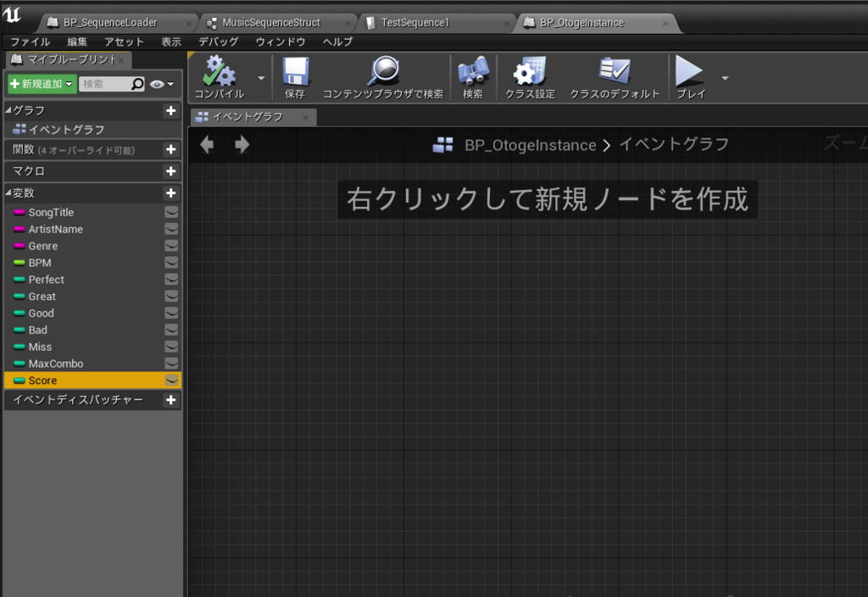Open the eye view options dropdown
The height and width of the screenshot is (597, 868).
click(x=162, y=84)
